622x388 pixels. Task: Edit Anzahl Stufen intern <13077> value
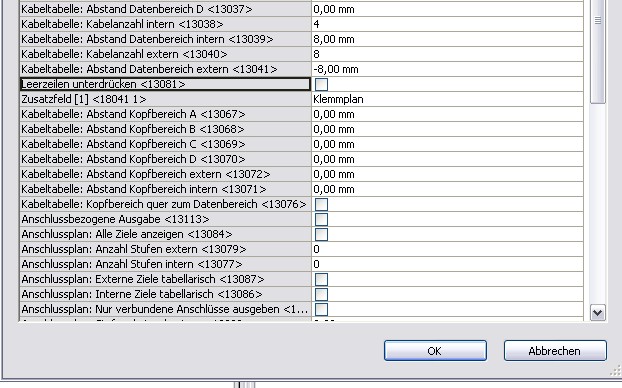pos(447,264)
